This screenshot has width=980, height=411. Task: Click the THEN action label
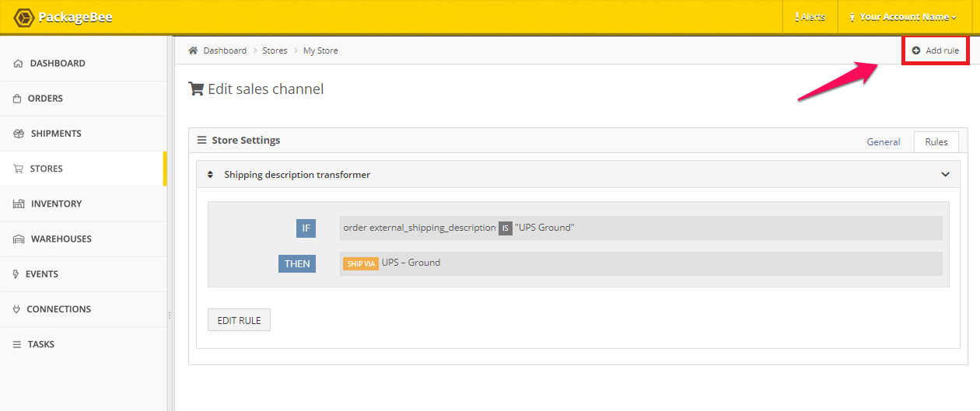click(x=297, y=263)
